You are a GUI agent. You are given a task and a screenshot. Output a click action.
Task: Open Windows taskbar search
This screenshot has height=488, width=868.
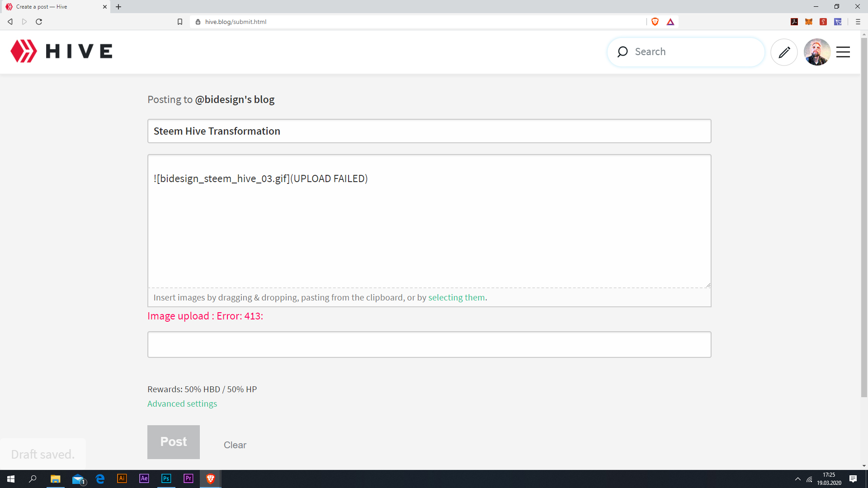click(33, 479)
